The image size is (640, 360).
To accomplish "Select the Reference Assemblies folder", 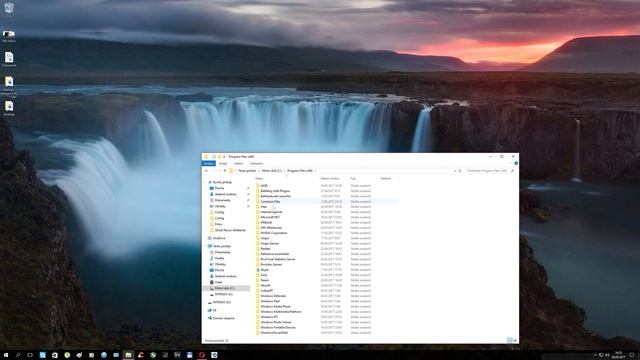I will pos(275,254).
